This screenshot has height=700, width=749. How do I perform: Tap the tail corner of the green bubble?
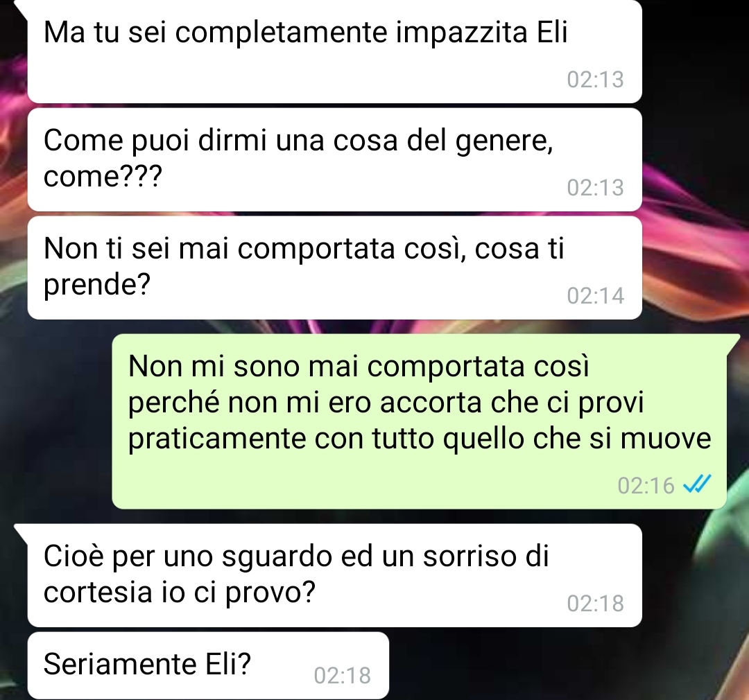[733, 342]
